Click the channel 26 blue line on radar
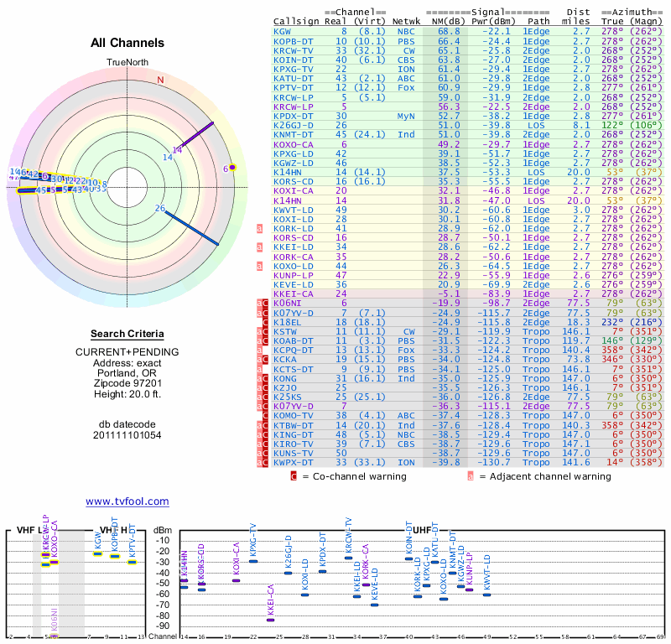Viewport: 671px width, 644px height. point(192,228)
